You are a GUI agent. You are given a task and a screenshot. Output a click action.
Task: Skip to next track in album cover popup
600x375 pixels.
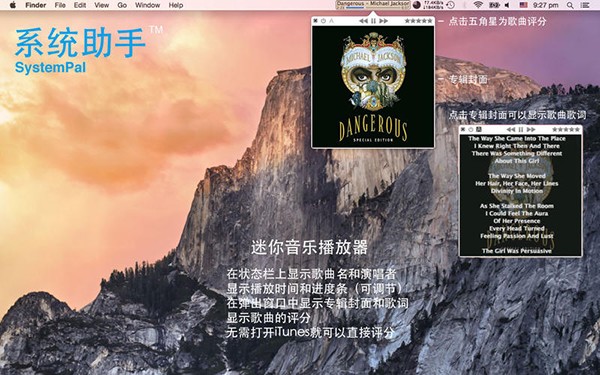[383, 21]
